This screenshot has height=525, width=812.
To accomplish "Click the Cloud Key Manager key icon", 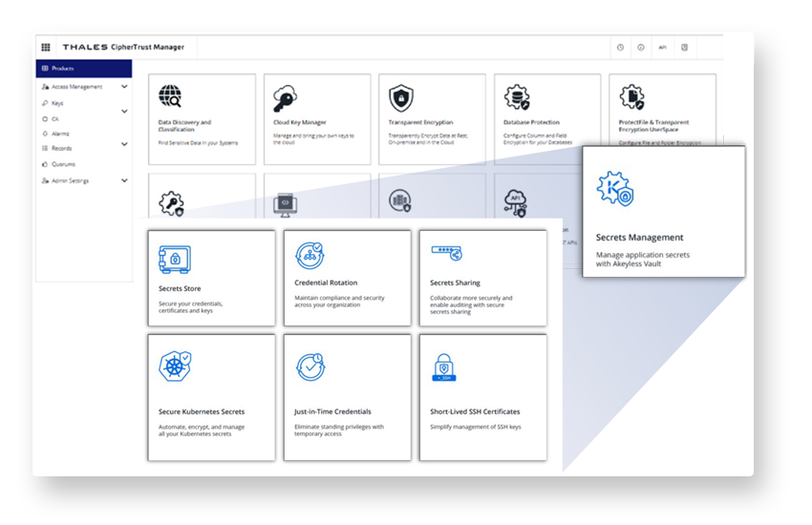I will pyautogui.click(x=284, y=98).
